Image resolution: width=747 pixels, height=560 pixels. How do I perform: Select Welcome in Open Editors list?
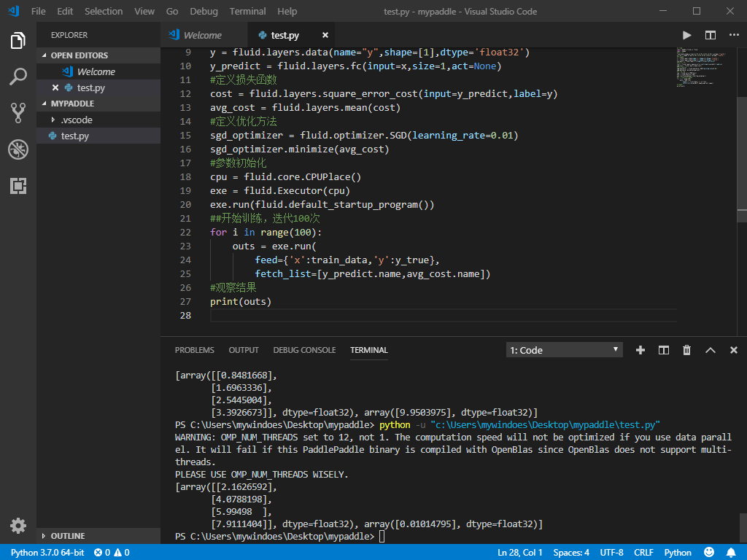pos(98,71)
